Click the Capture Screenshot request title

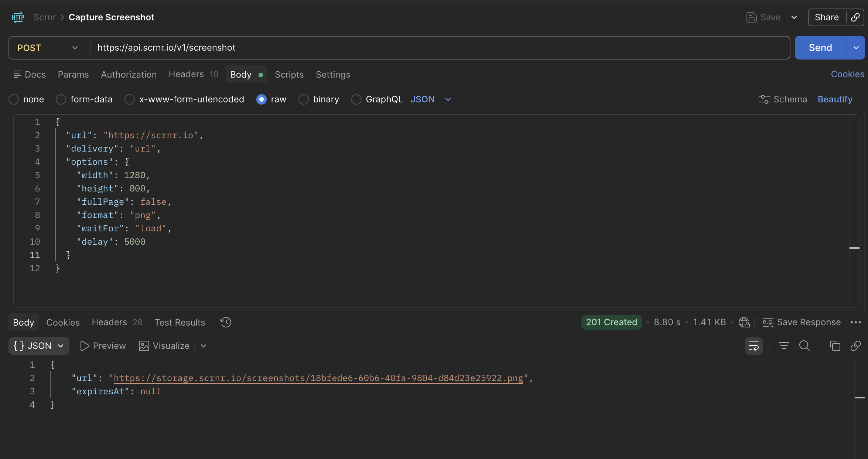[x=112, y=17]
